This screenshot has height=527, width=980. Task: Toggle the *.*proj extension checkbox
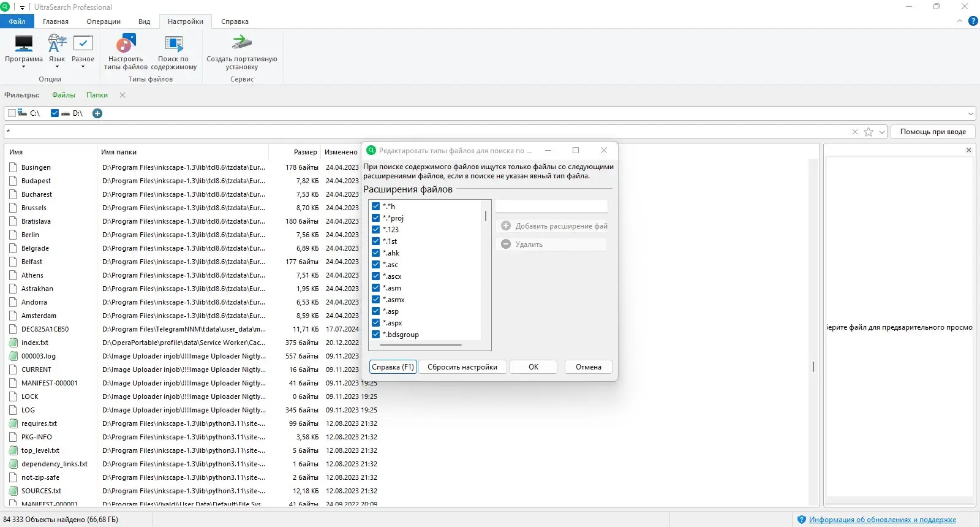click(x=375, y=218)
